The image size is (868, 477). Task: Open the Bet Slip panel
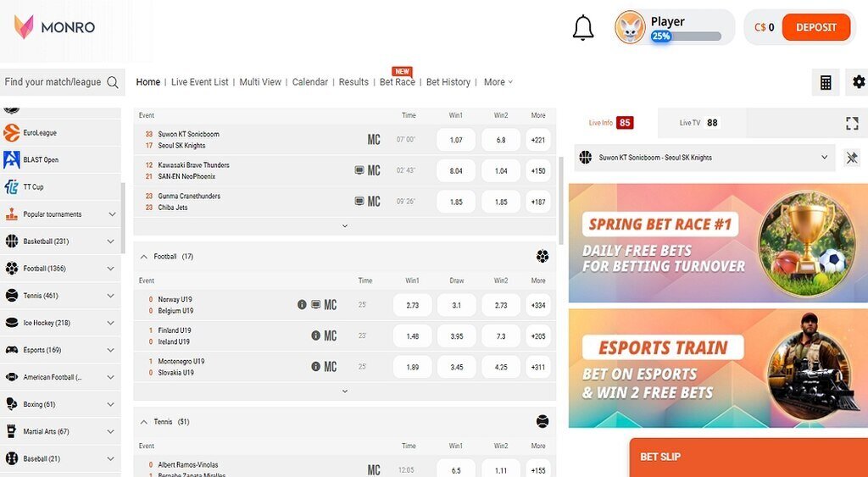(748, 457)
